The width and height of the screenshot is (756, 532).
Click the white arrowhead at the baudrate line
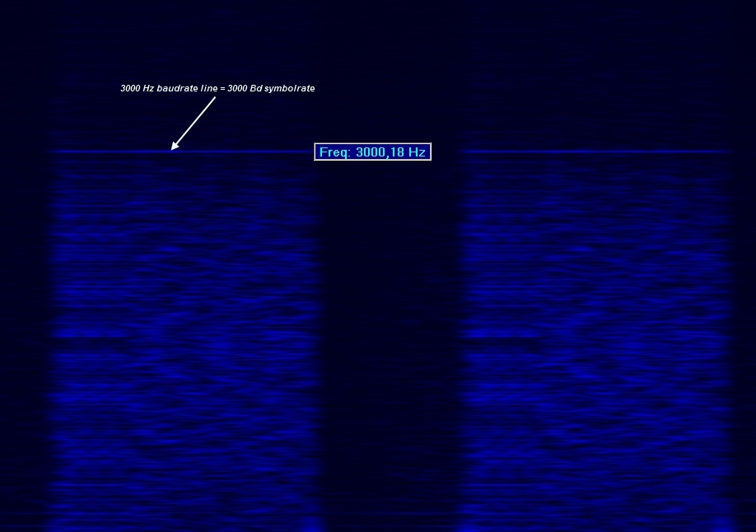[174, 148]
